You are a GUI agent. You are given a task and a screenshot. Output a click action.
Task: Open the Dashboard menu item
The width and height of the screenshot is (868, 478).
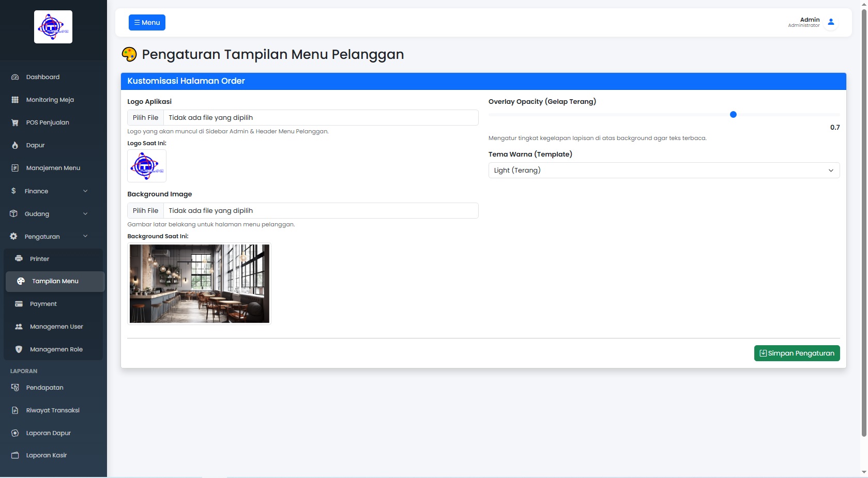coord(53,77)
